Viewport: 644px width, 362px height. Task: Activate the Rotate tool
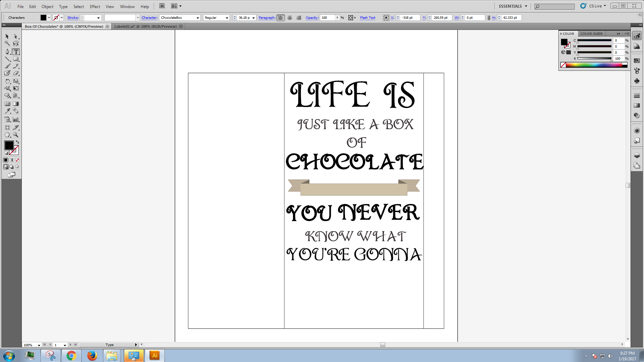pos(7,81)
